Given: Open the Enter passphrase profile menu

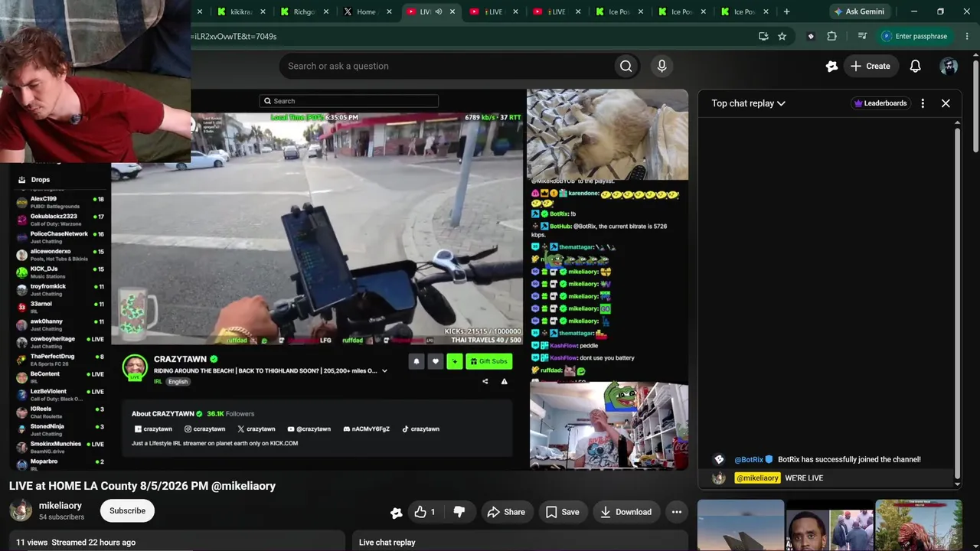Looking at the screenshot, I should point(915,36).
